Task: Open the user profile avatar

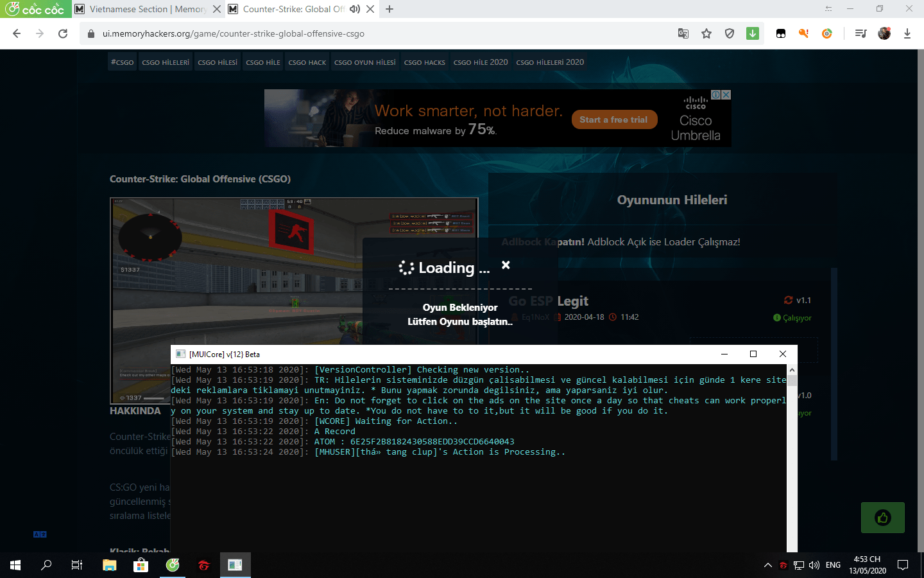Action: (x=884, y=33)
